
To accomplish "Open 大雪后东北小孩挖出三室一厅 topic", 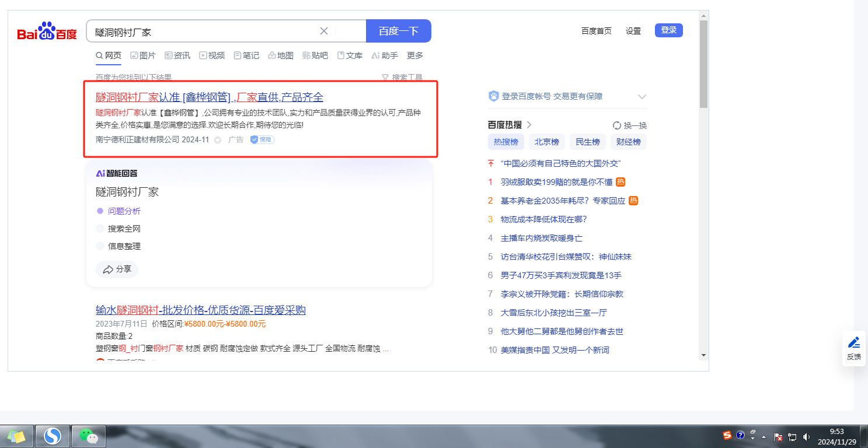I will pos(554,313).
